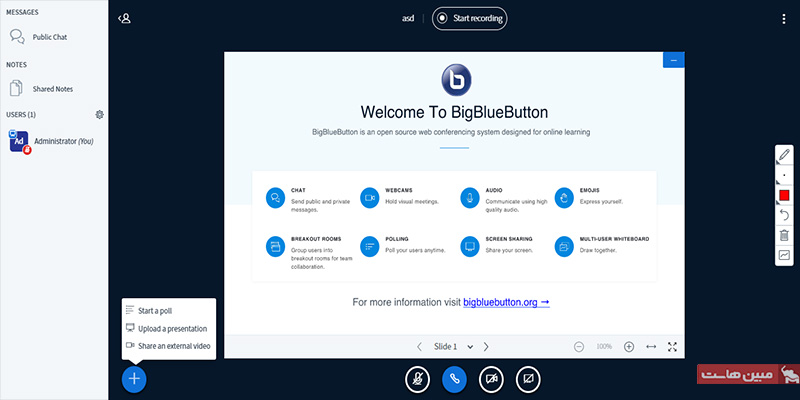Unmute the microphone
This screenshot has width=800, height=400.
417,380
